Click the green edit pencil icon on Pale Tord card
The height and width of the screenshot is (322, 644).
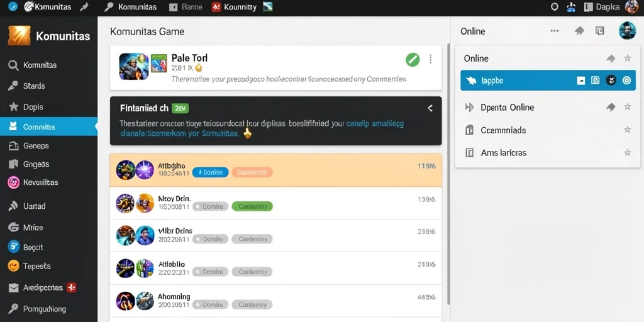(413, 60)
